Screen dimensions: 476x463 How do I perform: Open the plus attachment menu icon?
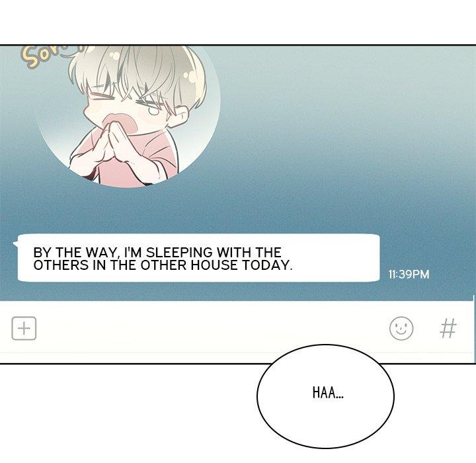coord(24,329)
